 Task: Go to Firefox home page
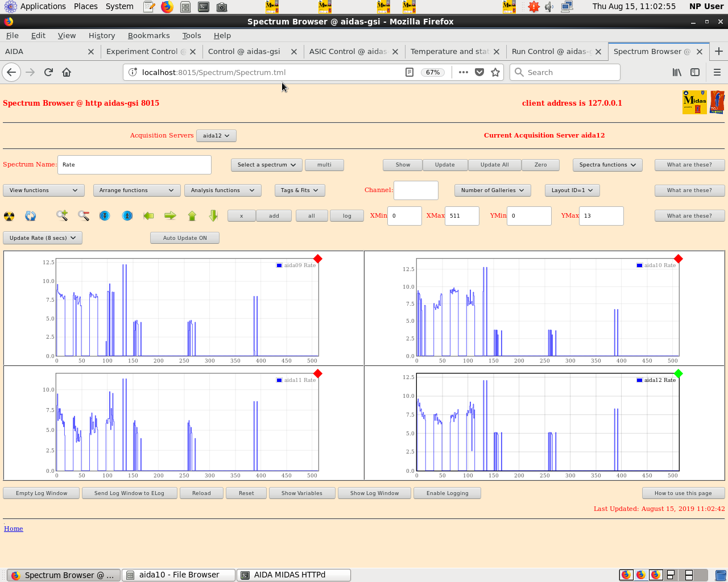(67, 72)
